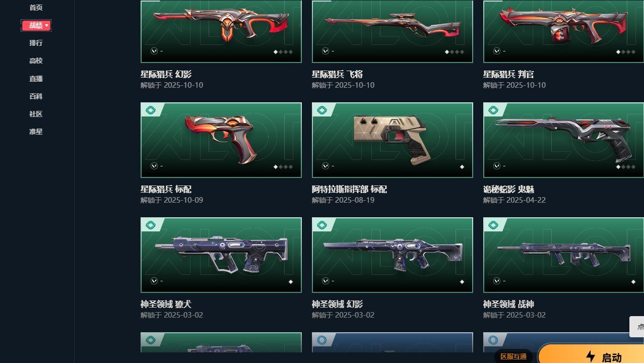644x363 pixels.
Task: Click the lightning bolt icon on 启动 button
Action: tap(591, 357)
